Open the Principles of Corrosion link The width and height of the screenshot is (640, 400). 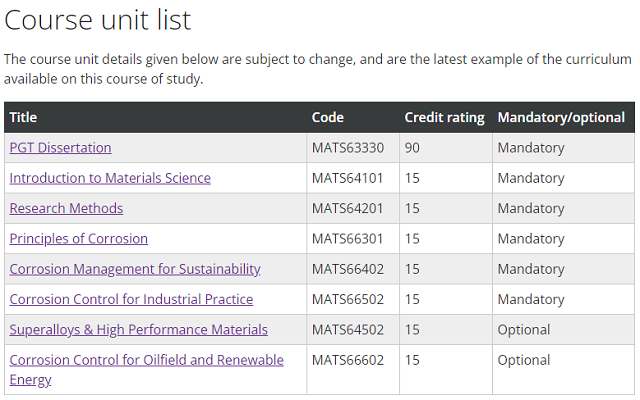tap(79, 239)
